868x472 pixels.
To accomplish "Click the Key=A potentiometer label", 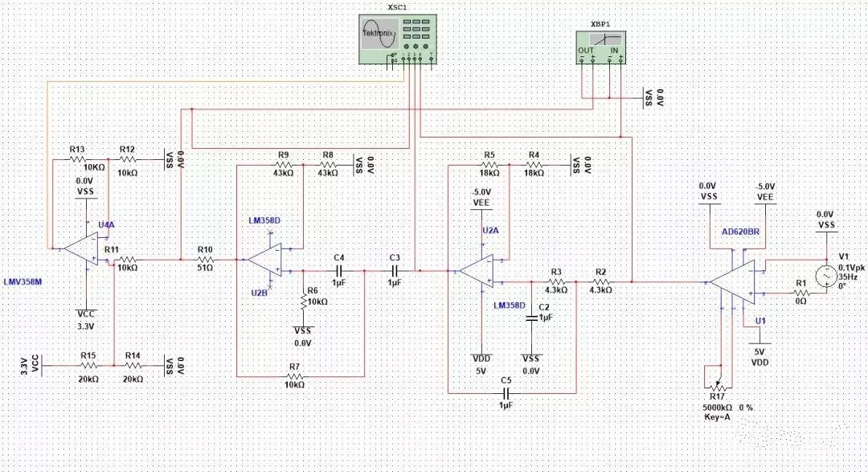I will [718, 417].
